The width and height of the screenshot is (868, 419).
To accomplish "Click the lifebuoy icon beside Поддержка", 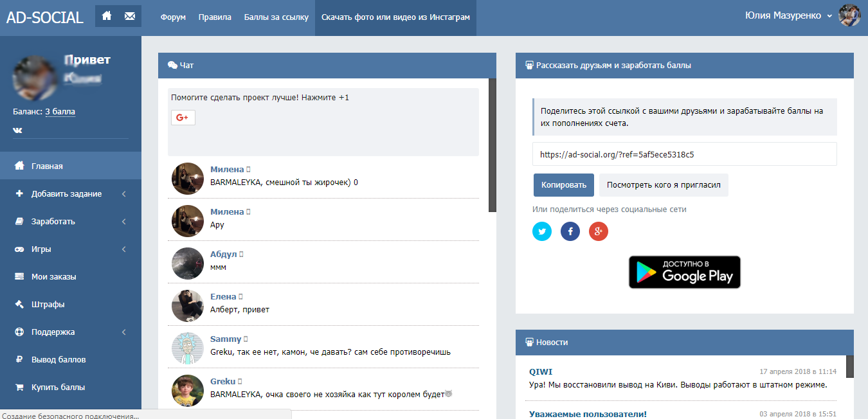I will (x=19, y=332).
